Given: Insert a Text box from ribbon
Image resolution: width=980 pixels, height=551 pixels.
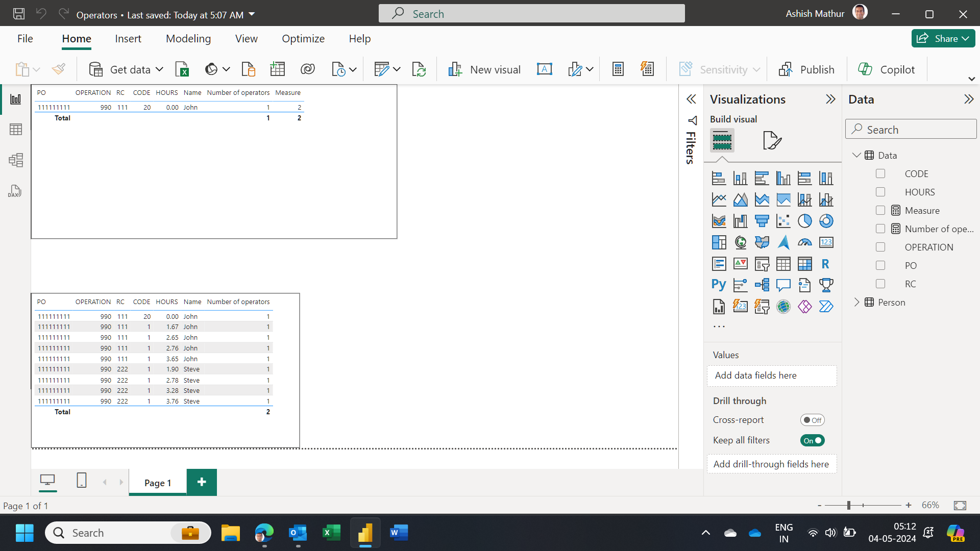Looking at the screenshot, I should click(x=545, y=69).
